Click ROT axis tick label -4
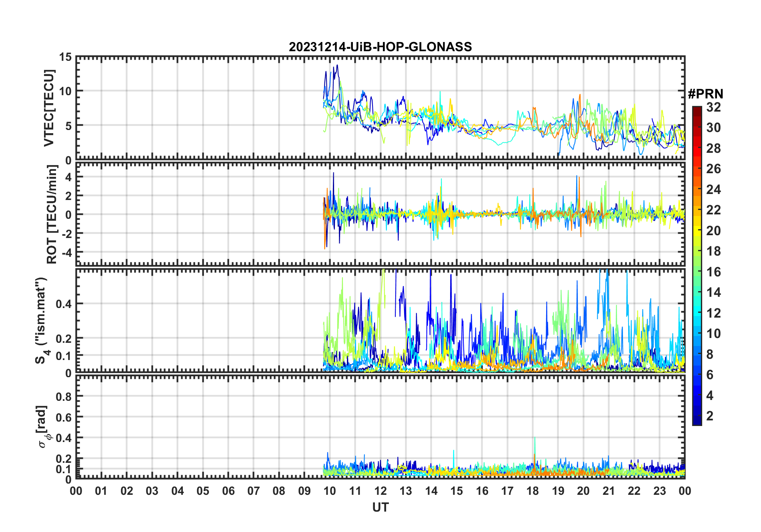 click(x=67, y=253)
